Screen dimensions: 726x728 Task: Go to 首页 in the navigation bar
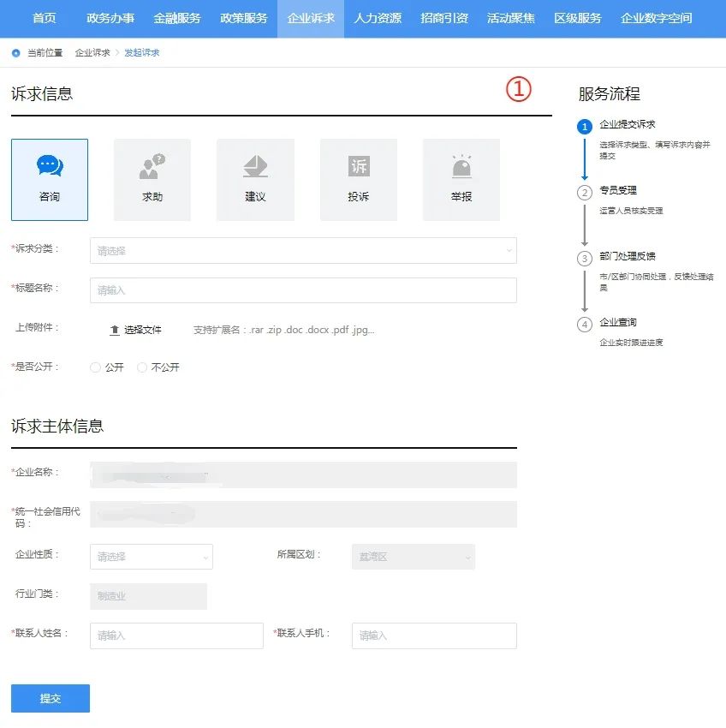[x=45, y=19]
